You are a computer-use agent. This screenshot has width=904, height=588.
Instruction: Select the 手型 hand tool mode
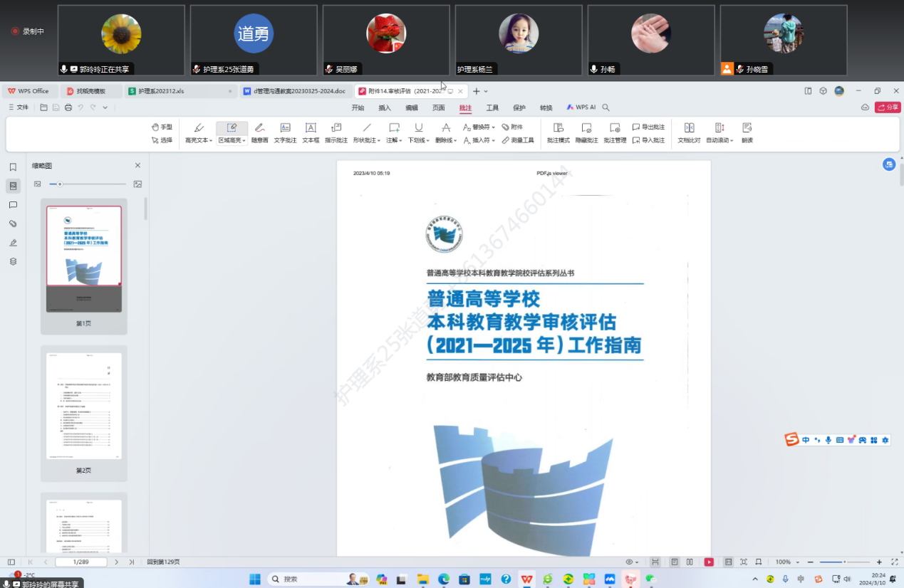[162, 127]
